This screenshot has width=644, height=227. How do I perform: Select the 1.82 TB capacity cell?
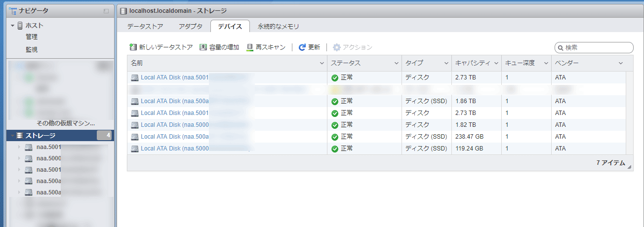tap(476, 125)
